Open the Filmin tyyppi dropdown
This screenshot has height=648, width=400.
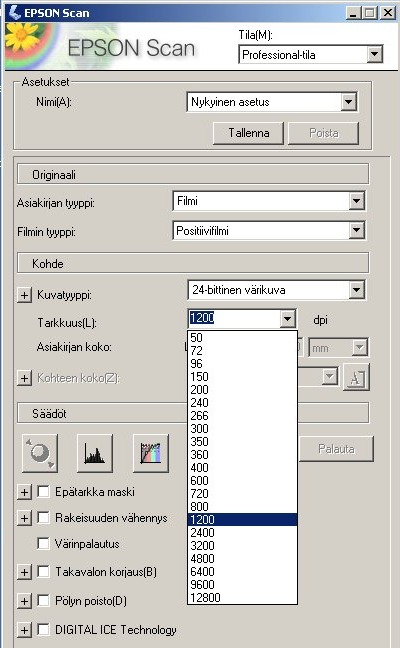tap(356, 231)
